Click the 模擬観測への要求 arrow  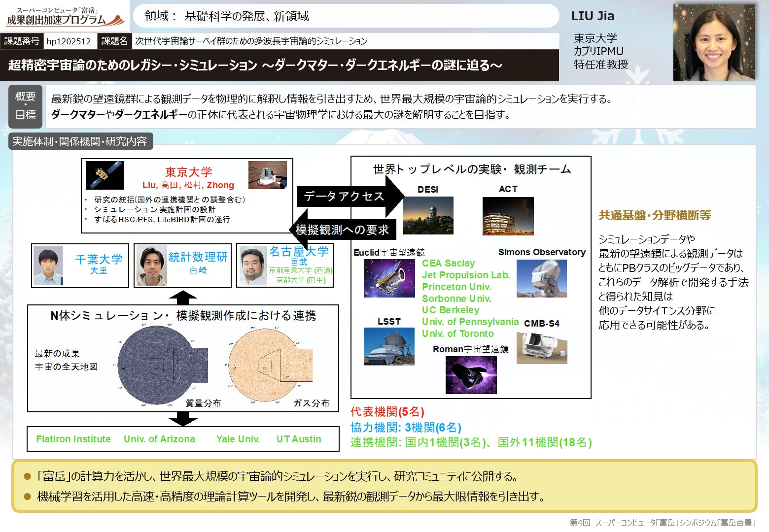(x=342, y=230)
